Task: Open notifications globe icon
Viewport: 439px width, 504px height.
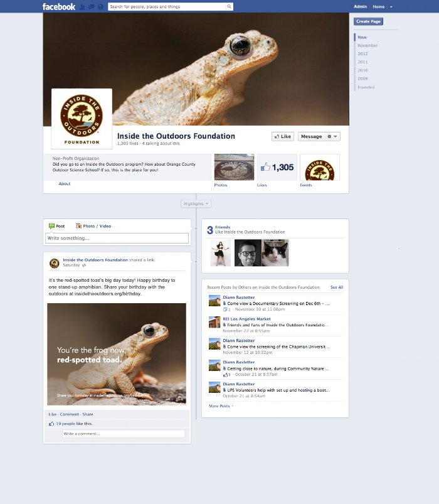Action: point(100,7)
